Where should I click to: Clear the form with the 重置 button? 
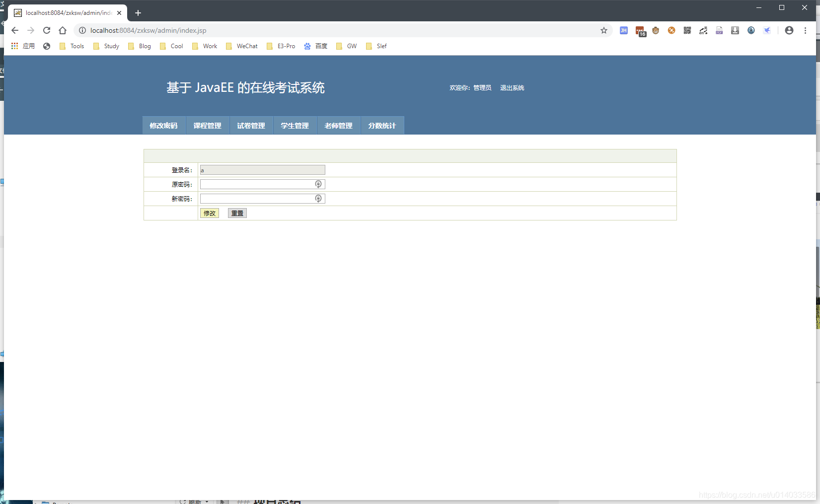237,213
